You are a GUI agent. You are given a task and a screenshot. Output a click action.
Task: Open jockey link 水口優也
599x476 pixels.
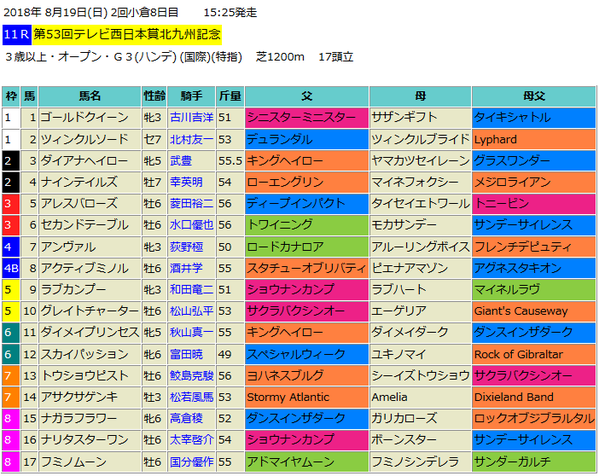coord(191,225)
